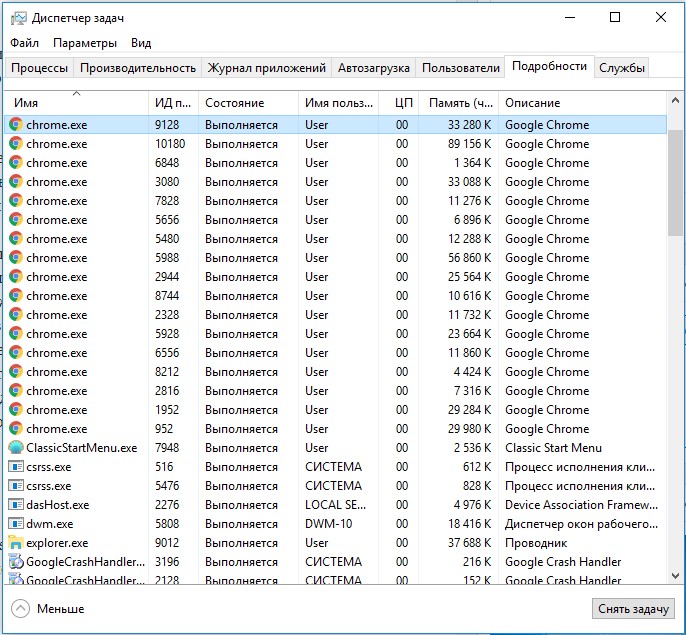
Task: Sort by the Имя column header
Action: [x=77, y=103]
